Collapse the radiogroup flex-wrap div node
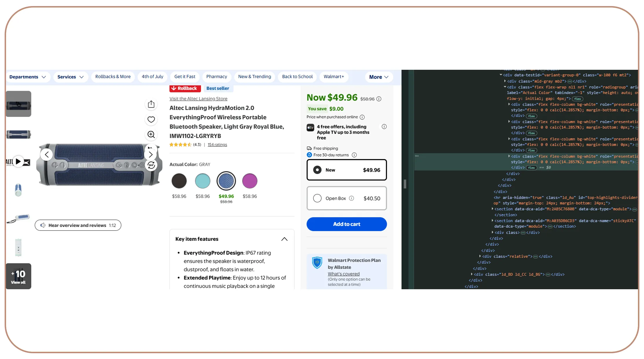Screen dimensions: 644x359 pyautogui.click(x=505, y=87)
